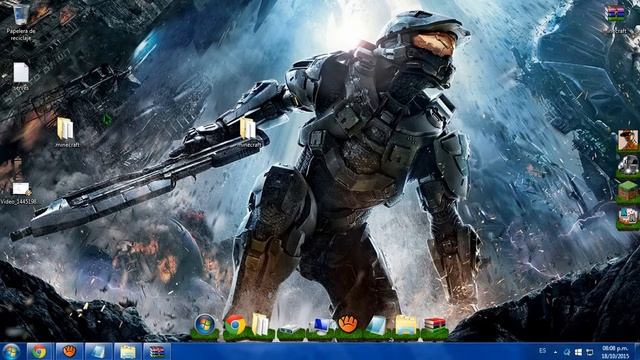Switch to orange paw app on taskbar
The width and height of the screenshot is (640, 360).
(x=69, y=352)
